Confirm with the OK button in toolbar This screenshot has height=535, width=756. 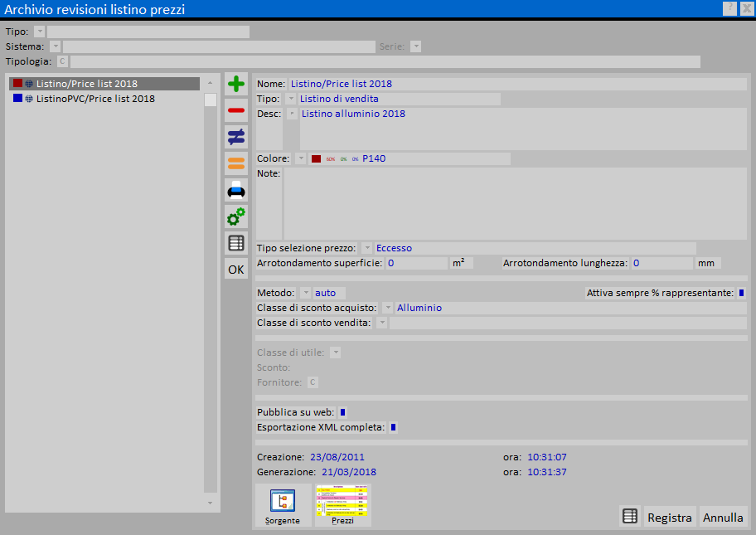[x=236, y=270]
